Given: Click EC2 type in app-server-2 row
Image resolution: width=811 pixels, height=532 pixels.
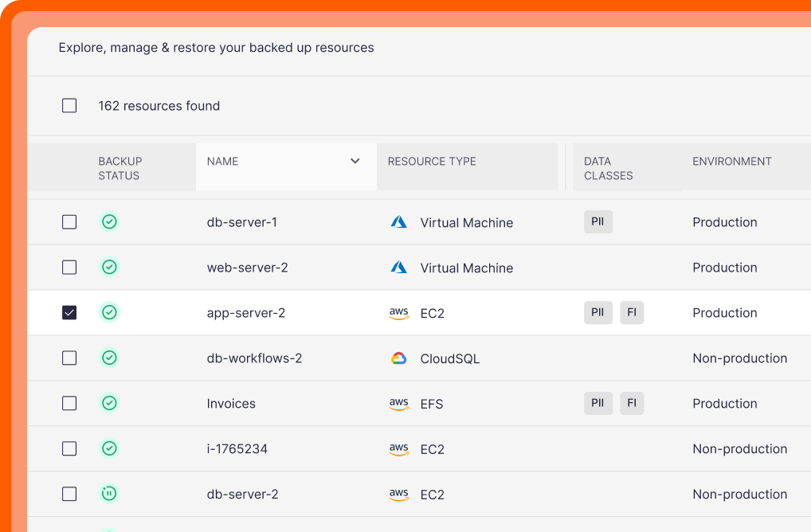Looking at the screenshot, I should tap(433, 313).
